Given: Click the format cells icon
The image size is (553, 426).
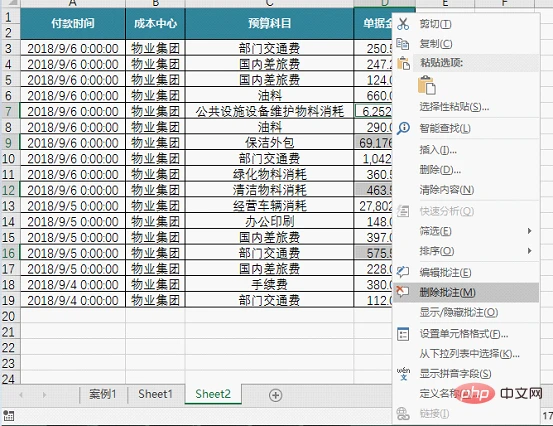Looking at the screenshot, I should tap(403, 334).
